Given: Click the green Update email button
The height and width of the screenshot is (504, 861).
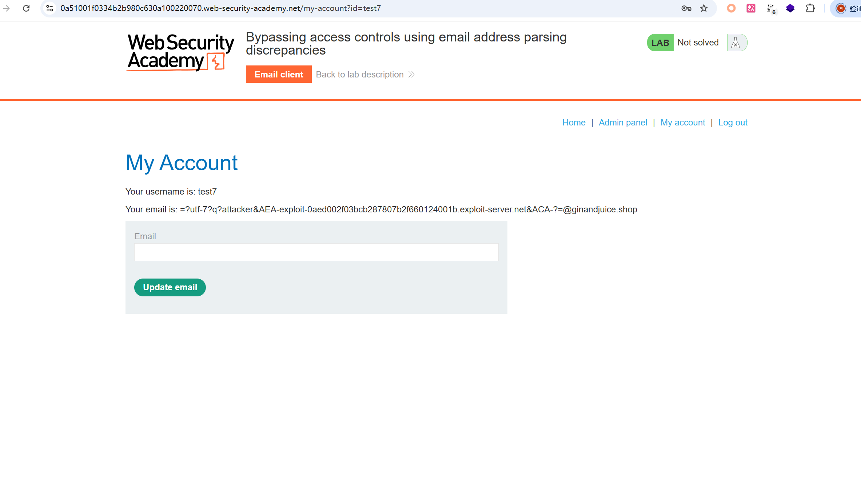Looking at the screenshot, I should [x=170, y=287].
